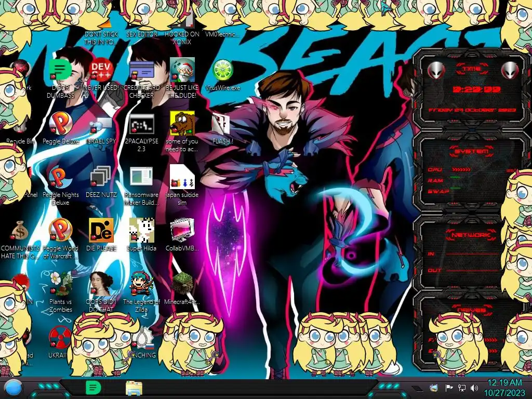Click the RAM usage green bar
The image size is (532, 399).
click(455, 177)
